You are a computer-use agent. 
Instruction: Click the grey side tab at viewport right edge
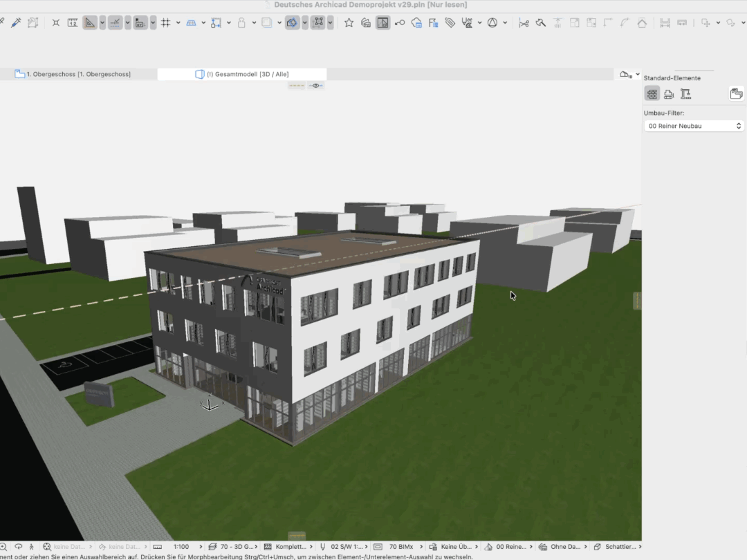pyautogui.click(x=637, y=301)
